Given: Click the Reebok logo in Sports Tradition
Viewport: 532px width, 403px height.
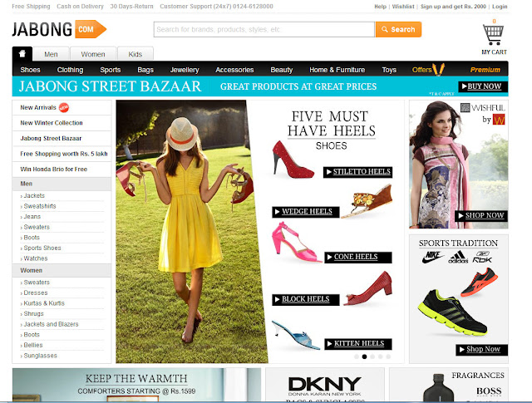Looking at the screenshot, I should tap(482, 257).
